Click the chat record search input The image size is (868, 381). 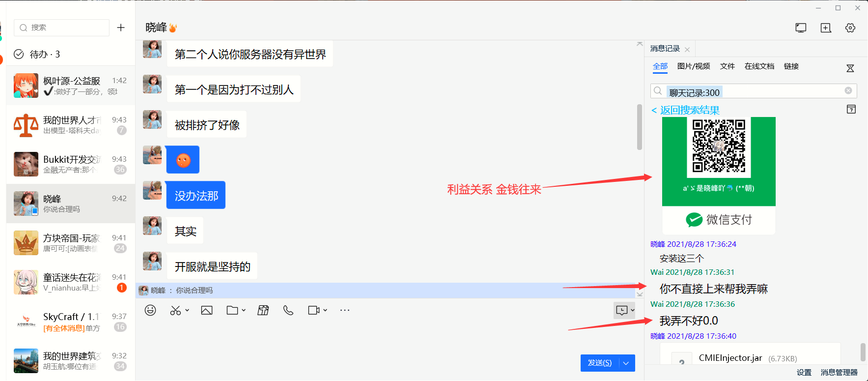[x=754, y=91]
